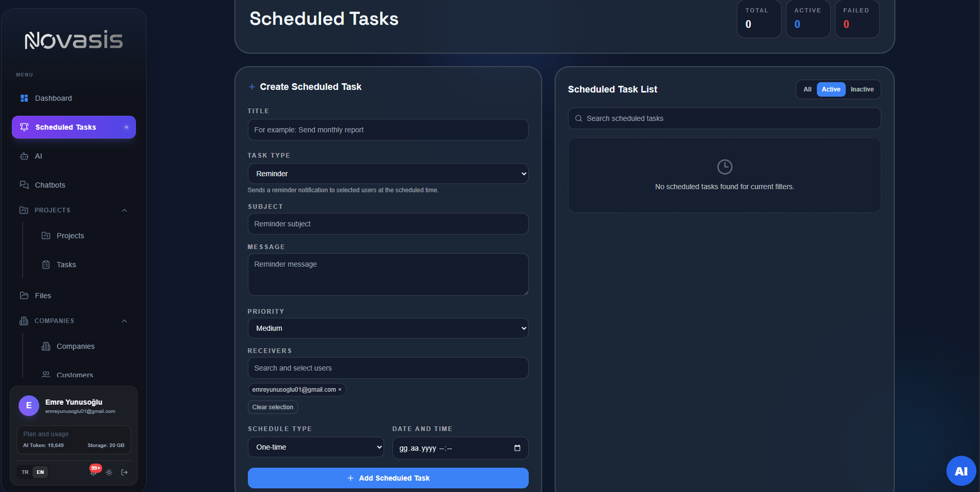
Task: Click the Novasis logo
Action: (74, 40)
